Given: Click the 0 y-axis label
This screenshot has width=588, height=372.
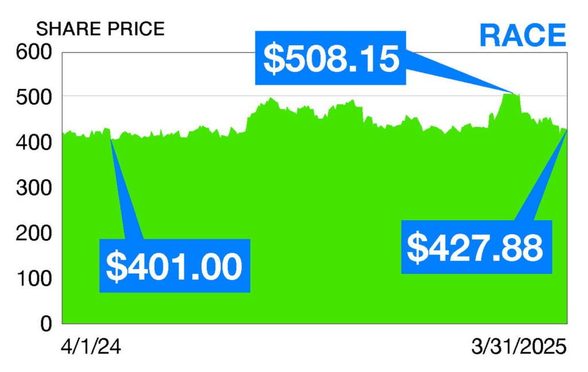Looking at the screenshot, I should [x=47, y=324].
